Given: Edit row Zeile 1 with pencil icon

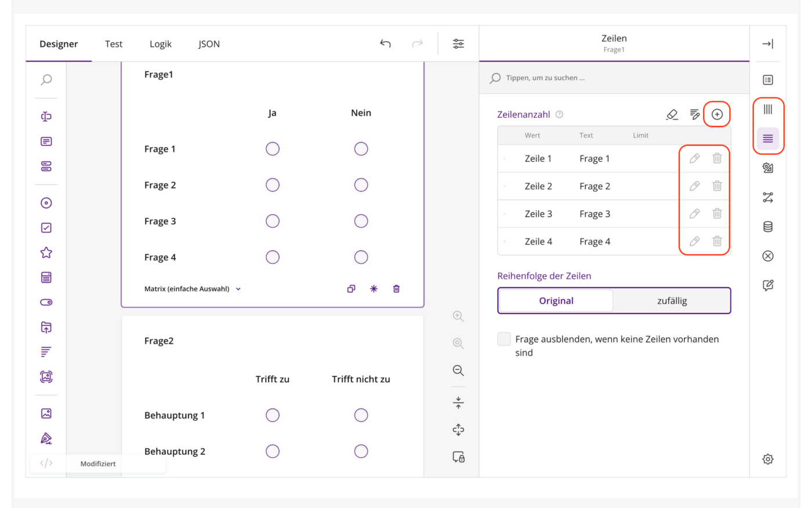Looking at the screenshot, I should (x=694, y=158).
